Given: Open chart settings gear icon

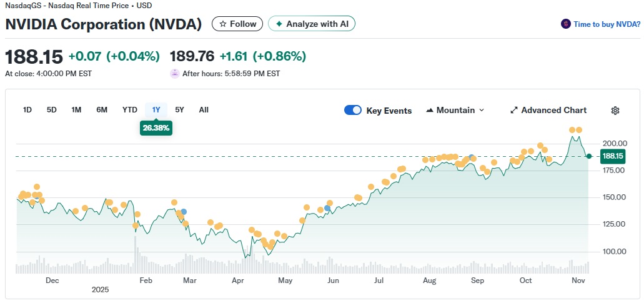Looking at the screenshot, I should [615, 111].
